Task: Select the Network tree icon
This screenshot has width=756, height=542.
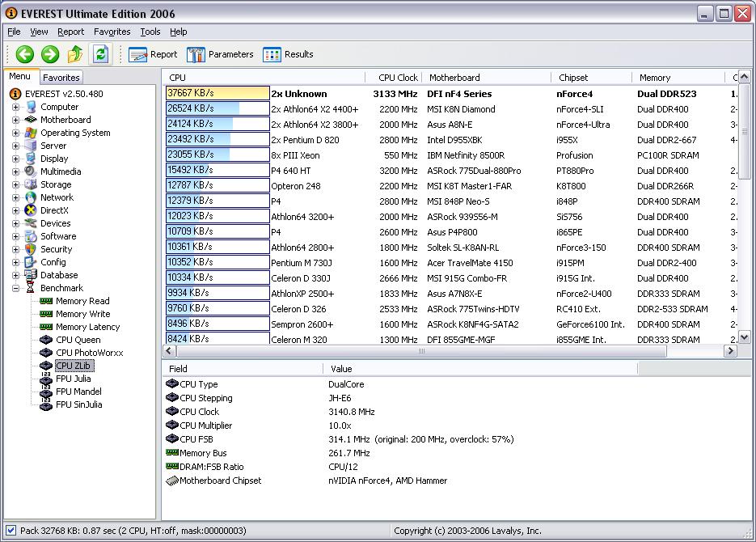Action: coord(31,197)
